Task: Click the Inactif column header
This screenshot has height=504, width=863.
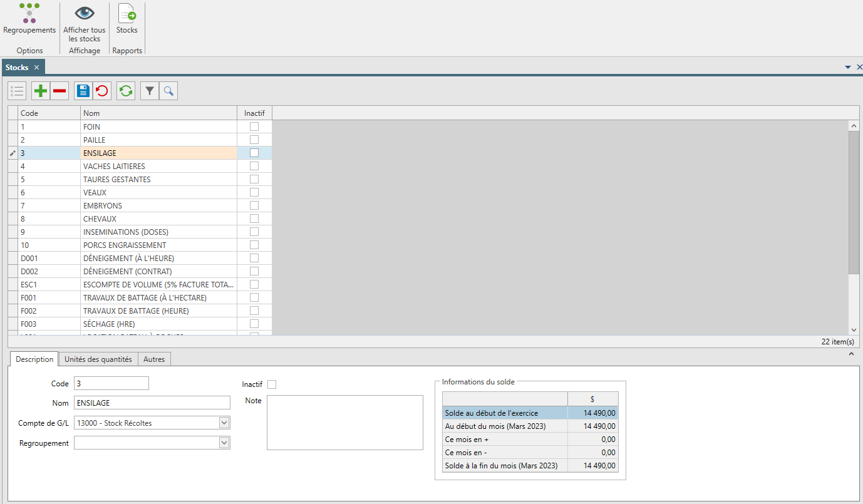Action: pyautogui.click(x=255, y=113)
